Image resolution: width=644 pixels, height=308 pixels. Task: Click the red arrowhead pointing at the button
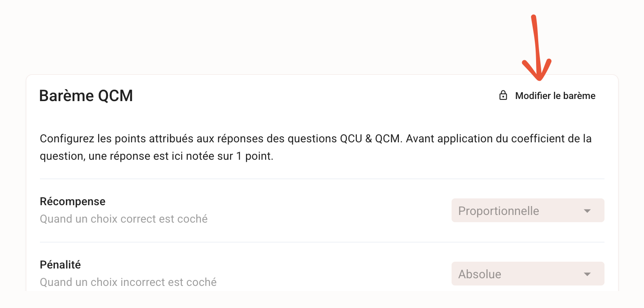click(x=537, y=69)
